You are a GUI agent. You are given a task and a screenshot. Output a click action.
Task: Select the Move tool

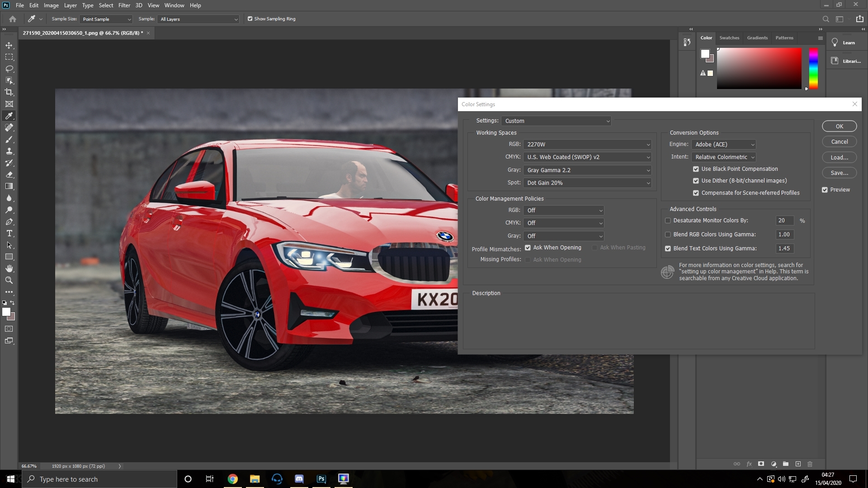(9, 45)
